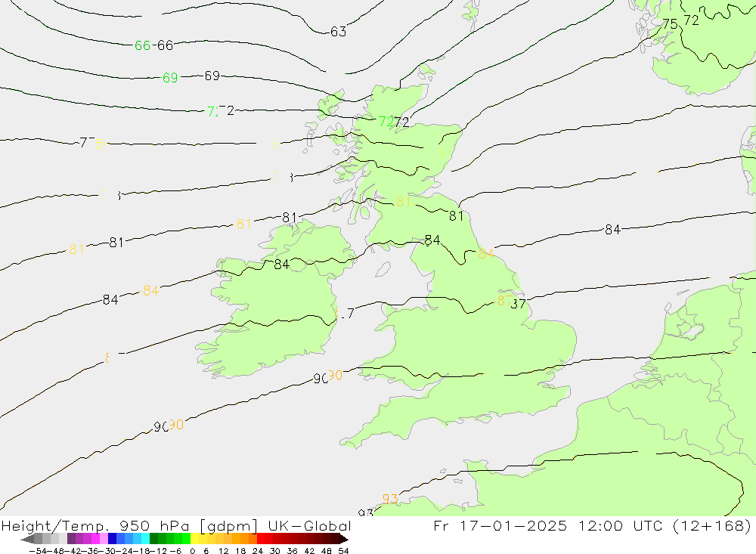Click the '75' label over Norway
756x554 pixels.
tap(670, 24)
